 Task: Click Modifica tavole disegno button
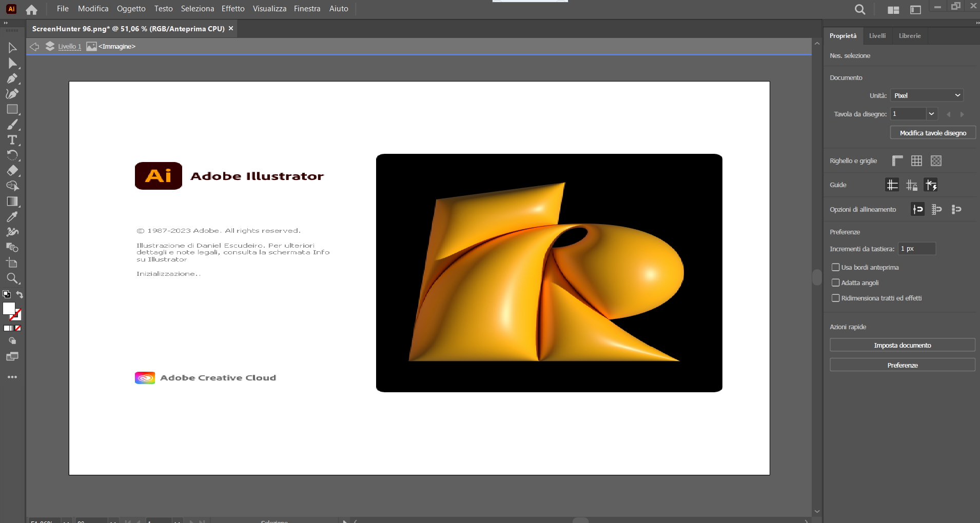(x=933, y=133)
